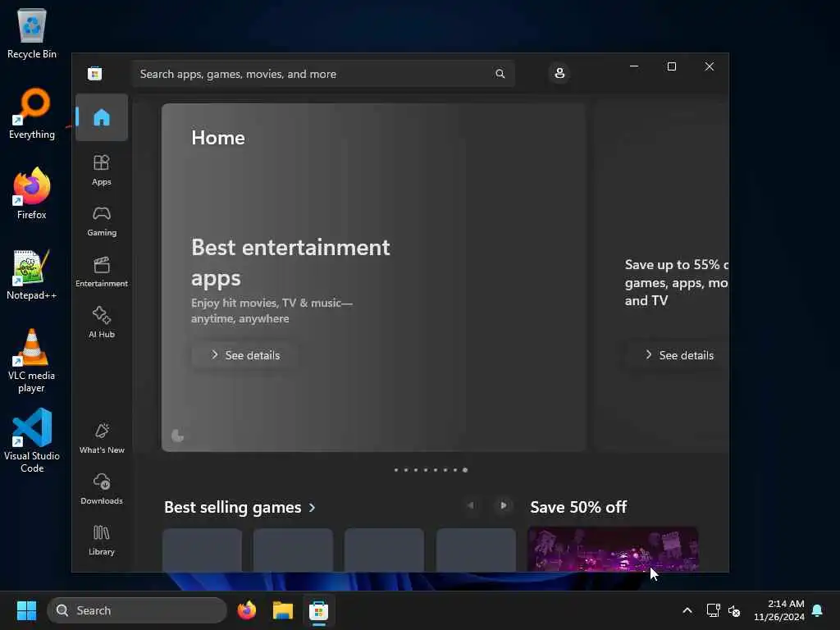Show next best selling games
Viewport: 840px width, 630px height.
point(503,505)
